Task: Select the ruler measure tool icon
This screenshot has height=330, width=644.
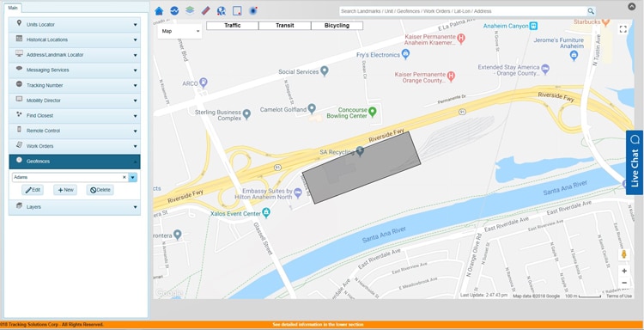Action: tap(206, 10)
